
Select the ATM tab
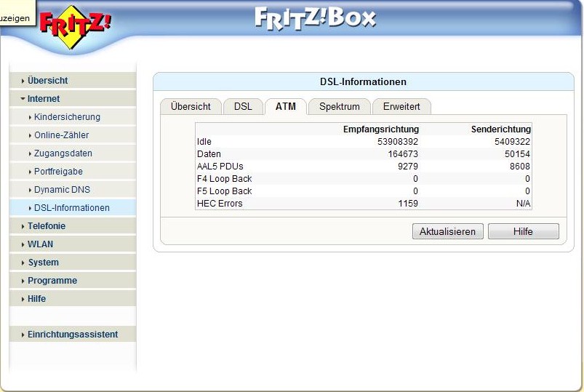point(286,107)
